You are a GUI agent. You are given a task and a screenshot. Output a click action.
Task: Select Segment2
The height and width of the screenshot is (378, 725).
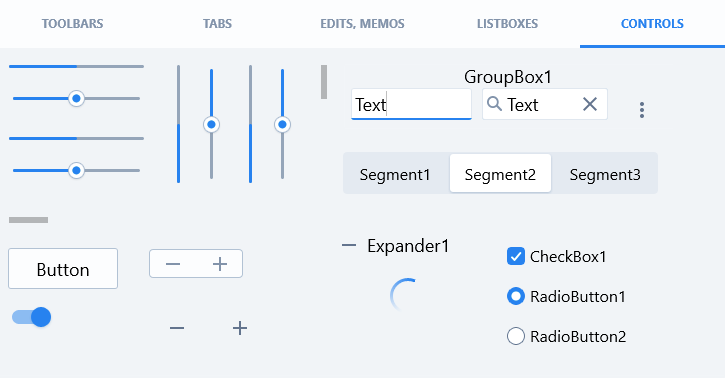click(x=500, y=173)
